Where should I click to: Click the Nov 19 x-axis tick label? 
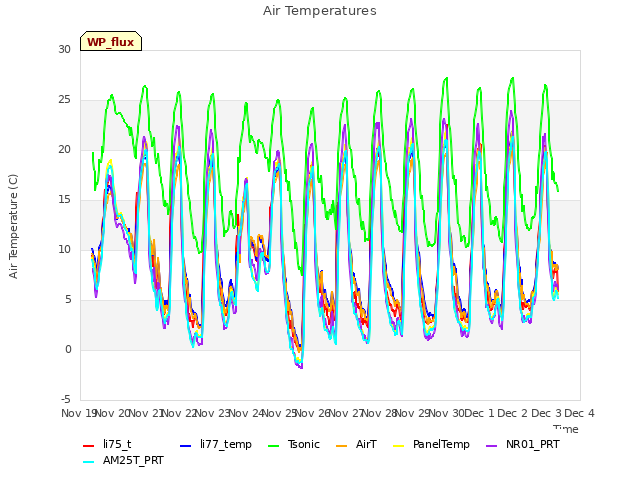79,413
